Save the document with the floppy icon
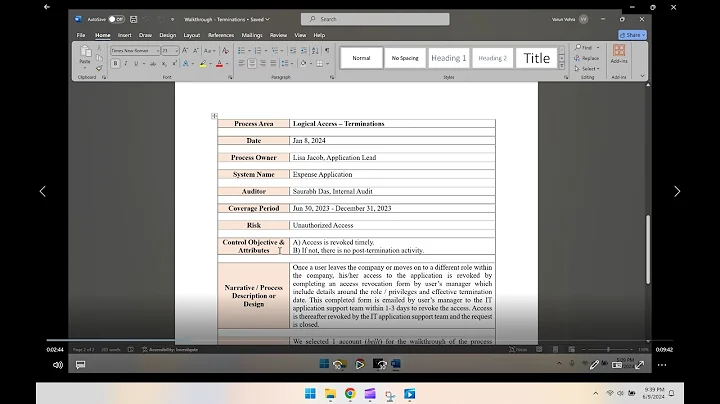 point(133,19)
